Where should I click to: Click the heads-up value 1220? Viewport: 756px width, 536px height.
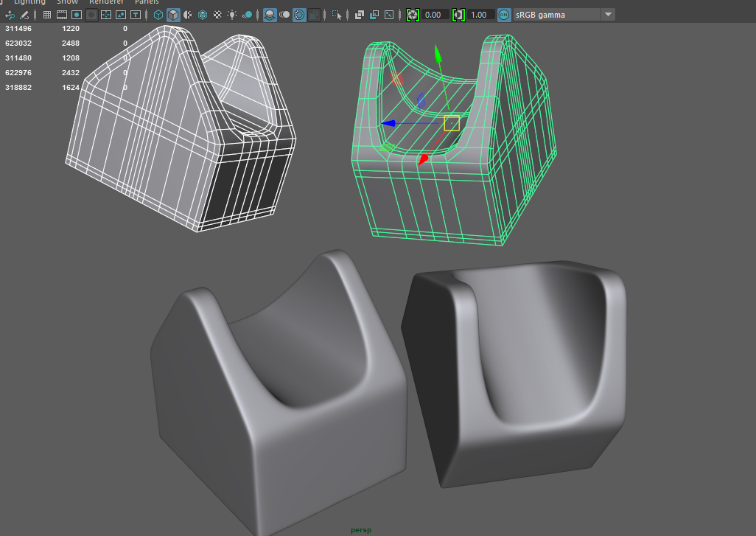71,29
